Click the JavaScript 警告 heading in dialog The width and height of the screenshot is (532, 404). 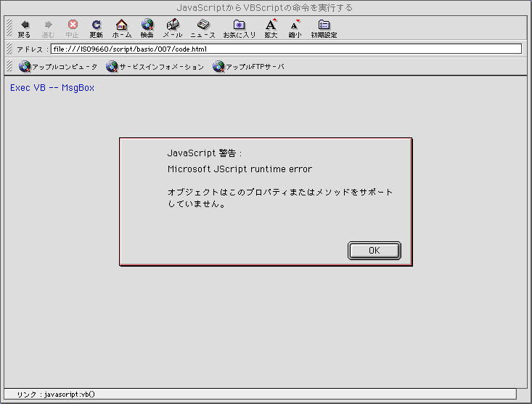pos(205,153)
